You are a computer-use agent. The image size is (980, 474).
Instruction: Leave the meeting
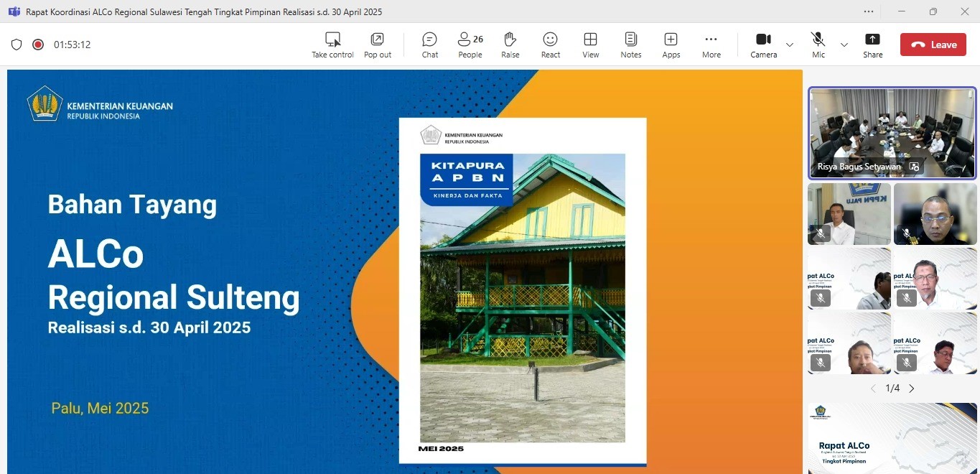933,44
